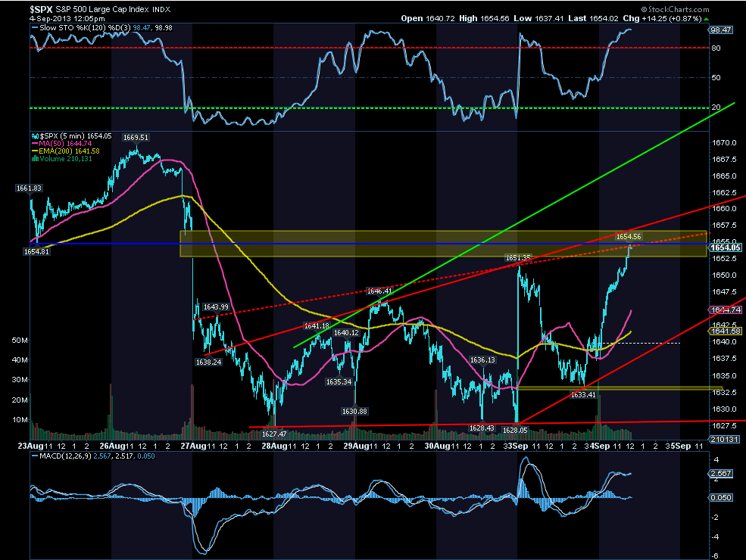Screen dimensions: 746x560
Task: Select the 5Sep date on the time axis
Action: point(680,446)
